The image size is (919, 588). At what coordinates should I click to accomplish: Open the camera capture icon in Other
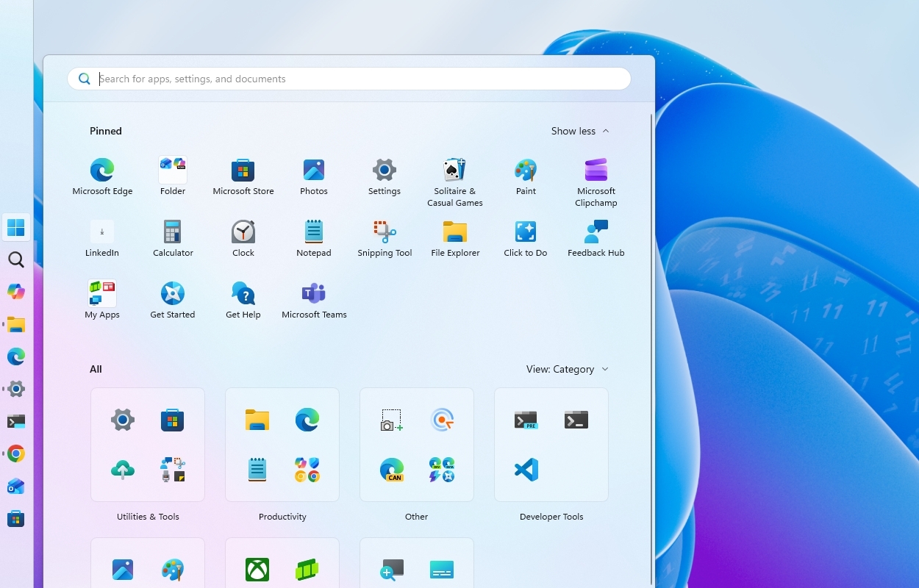(392, 420)
